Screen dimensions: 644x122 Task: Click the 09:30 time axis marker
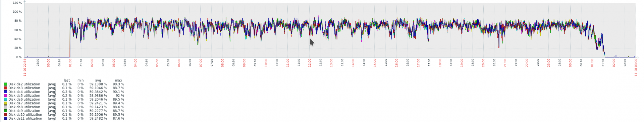tap(255, 63)
